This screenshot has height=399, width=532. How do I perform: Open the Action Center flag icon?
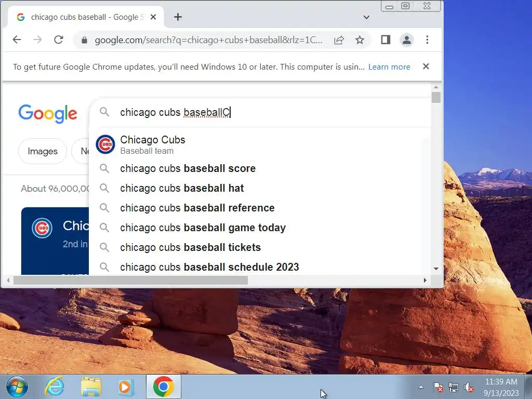pos(438,387)
